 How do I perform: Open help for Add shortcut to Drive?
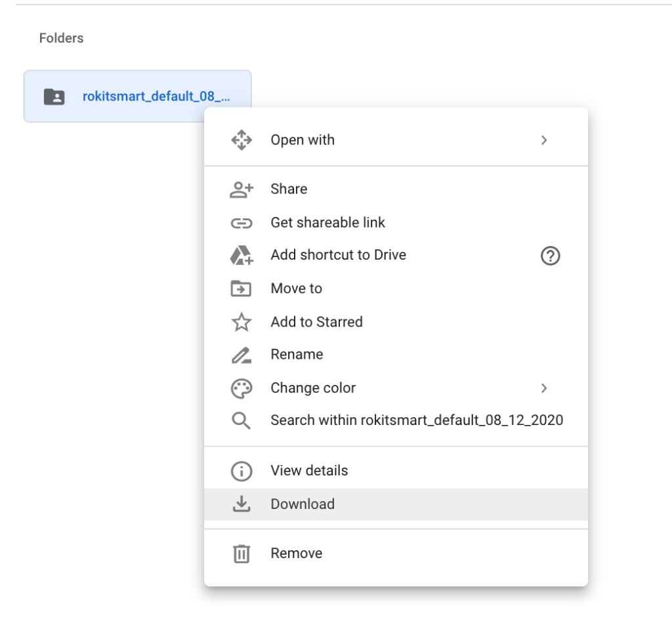click(x=550, y=256)
